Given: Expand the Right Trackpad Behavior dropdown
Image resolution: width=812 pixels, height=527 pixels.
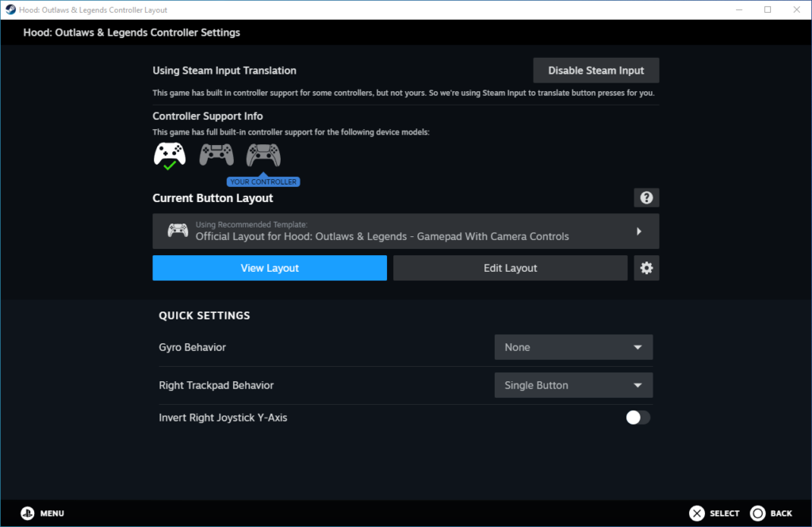Looking at the screenshot, I should click(x=573, y=385).
